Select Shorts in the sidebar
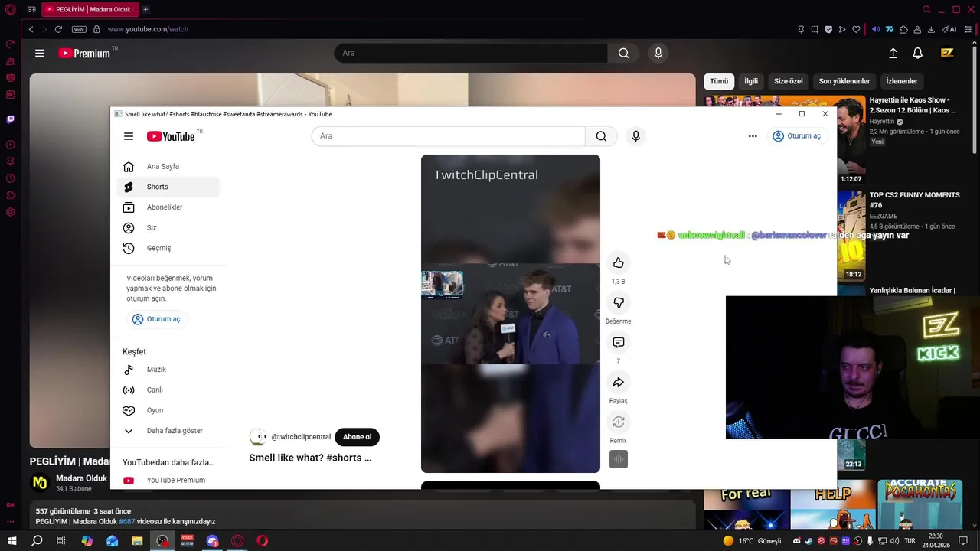The height and width of the screenshot is (551, 980). click(168, 187)
